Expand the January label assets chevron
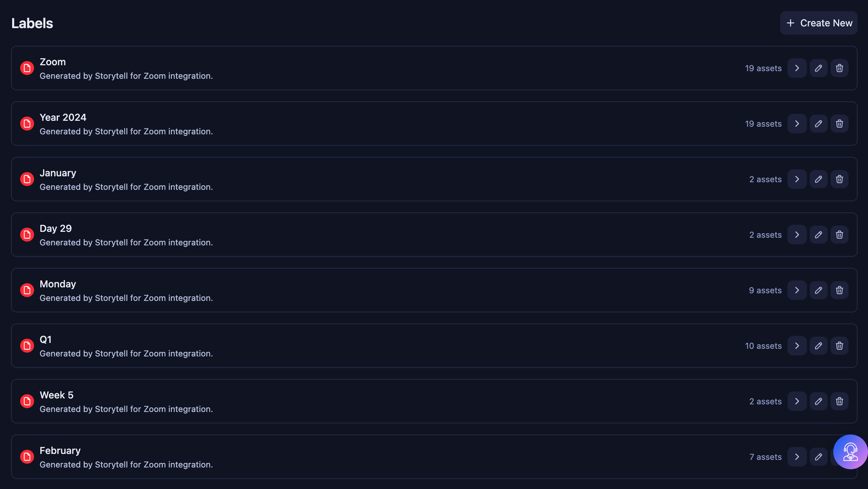Viewport: 868px width, 489px height. [x=797, y=179]
